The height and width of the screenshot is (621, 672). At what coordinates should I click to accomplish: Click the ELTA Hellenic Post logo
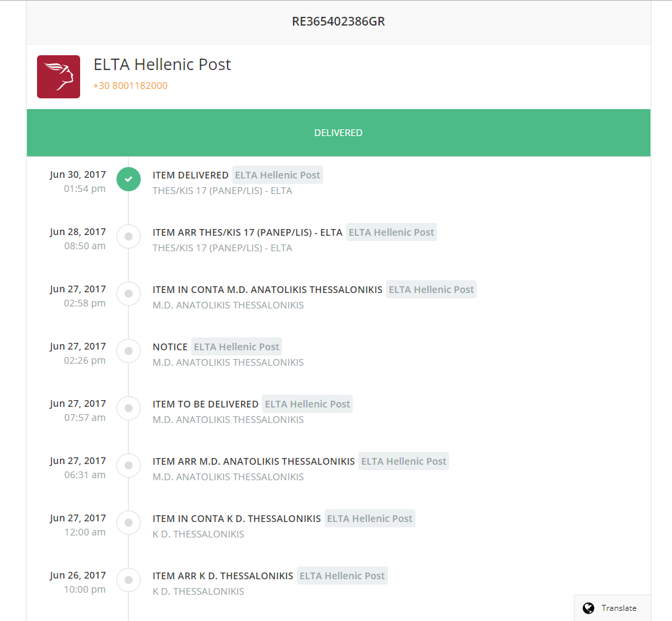point(59,77)
